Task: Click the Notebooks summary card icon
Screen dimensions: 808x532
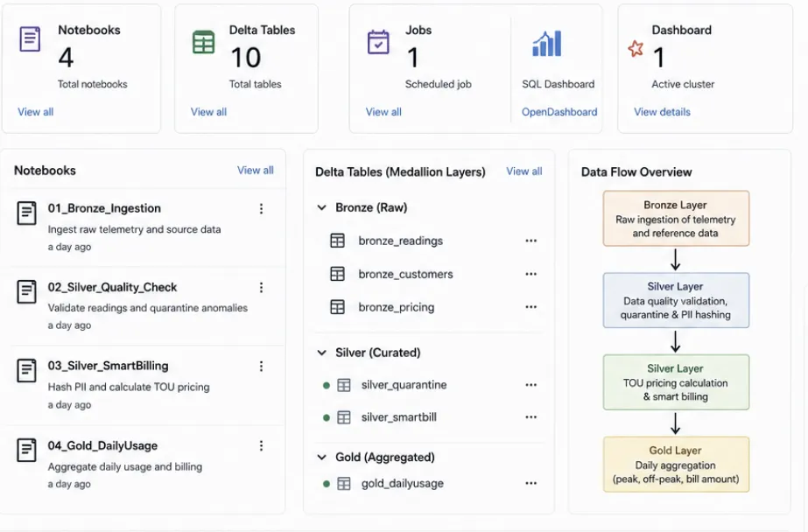Action: pyautogui.click(x=30, y=39)
